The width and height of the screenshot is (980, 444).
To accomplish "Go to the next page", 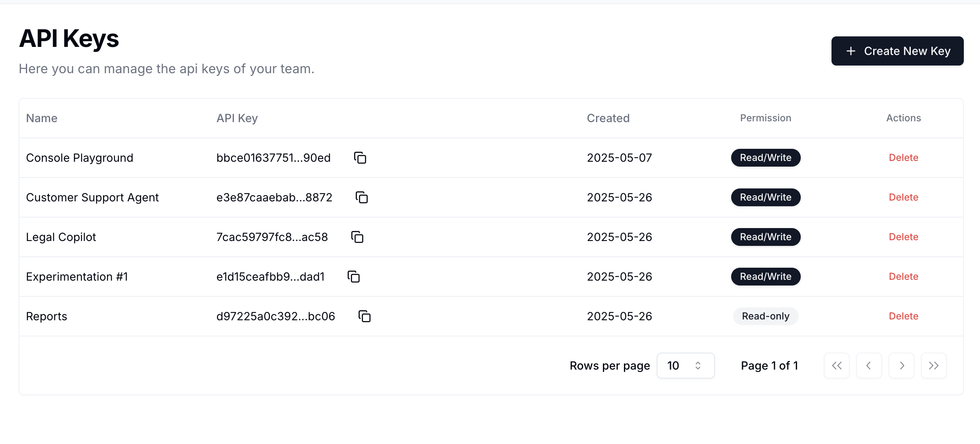I will [901, 366].
